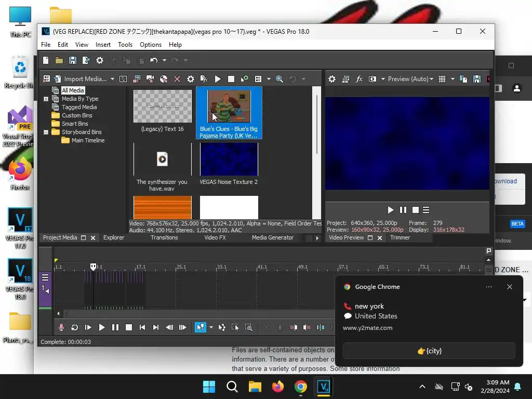Click timeline horizontal scrollbar left arrow
The image size is (532, 399).
click(58, 313)
